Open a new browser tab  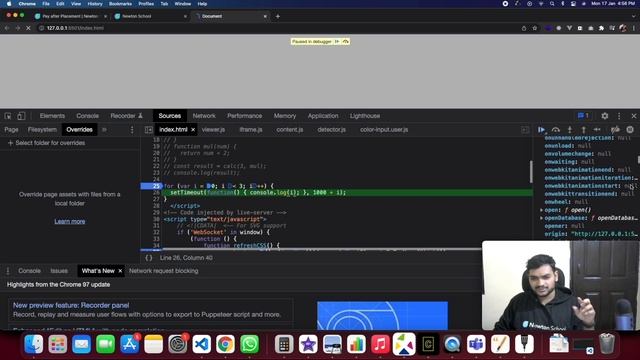(x=278, y=16)
